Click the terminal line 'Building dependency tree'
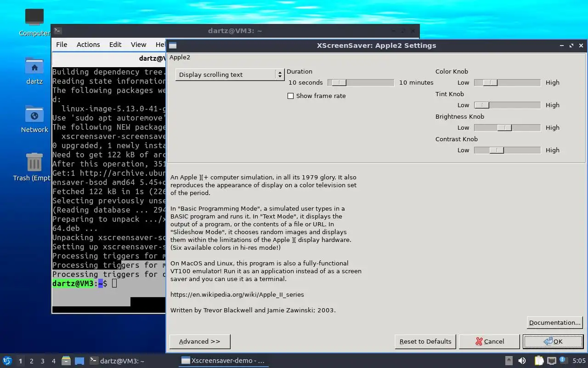Image resolution: width=588 pixels, height=368 pixels. coord(109,72)
